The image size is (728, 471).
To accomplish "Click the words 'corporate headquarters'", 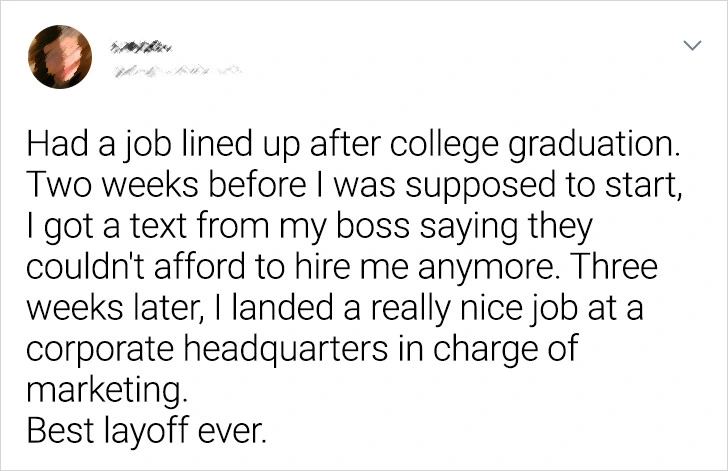I will point(207,349).
